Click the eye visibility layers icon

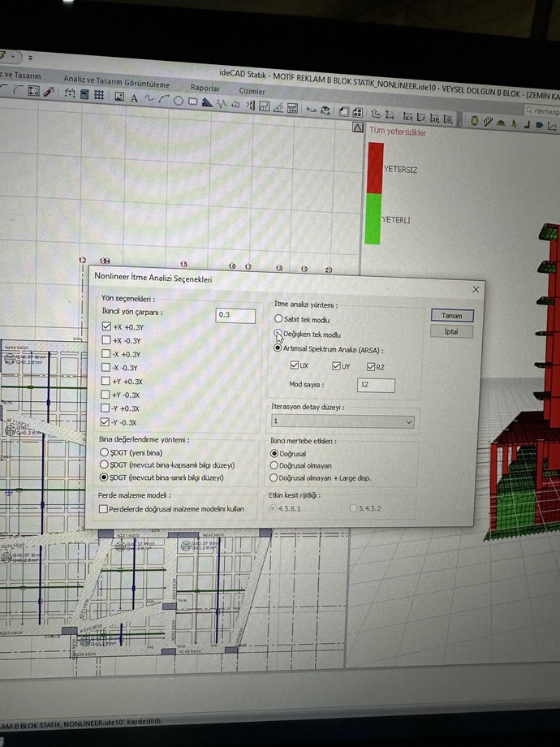pos(325,110)
